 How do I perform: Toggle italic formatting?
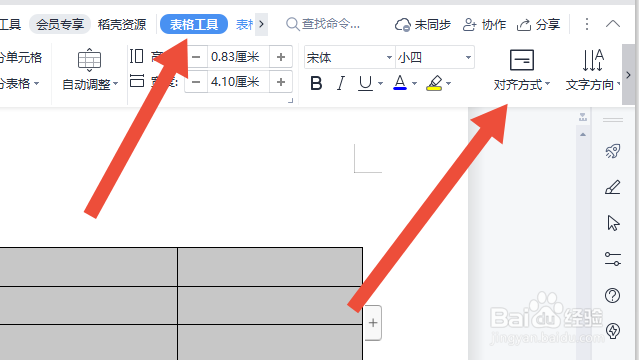(x=341, y=83)
